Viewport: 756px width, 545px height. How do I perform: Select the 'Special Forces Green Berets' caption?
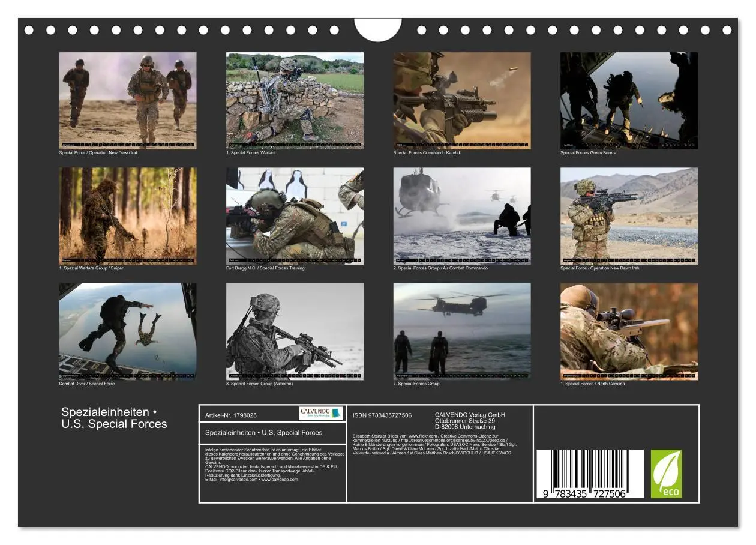(x=588, y=153)
